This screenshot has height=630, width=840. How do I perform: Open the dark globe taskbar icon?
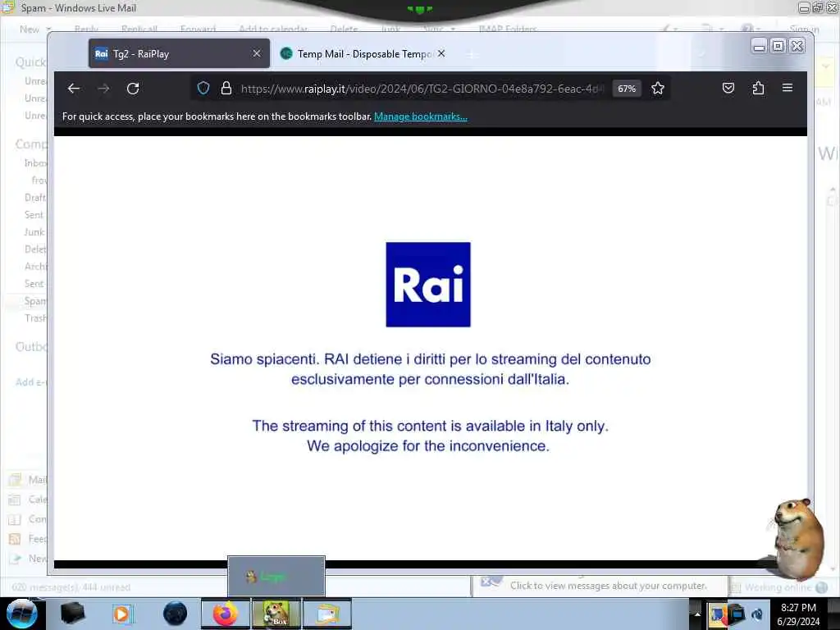point(176,614)
